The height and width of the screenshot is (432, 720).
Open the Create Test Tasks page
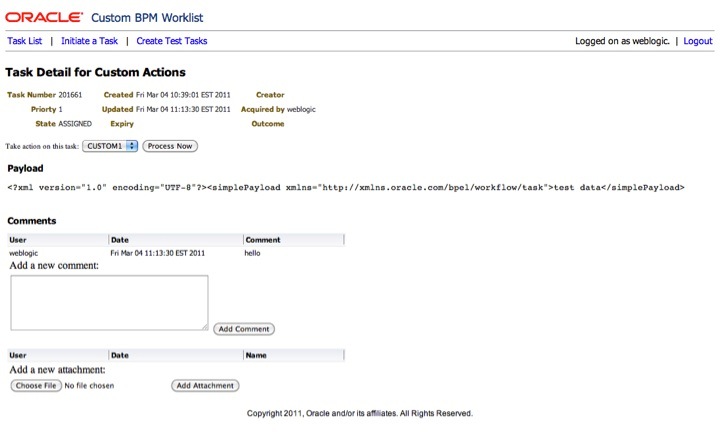point(172,41)
